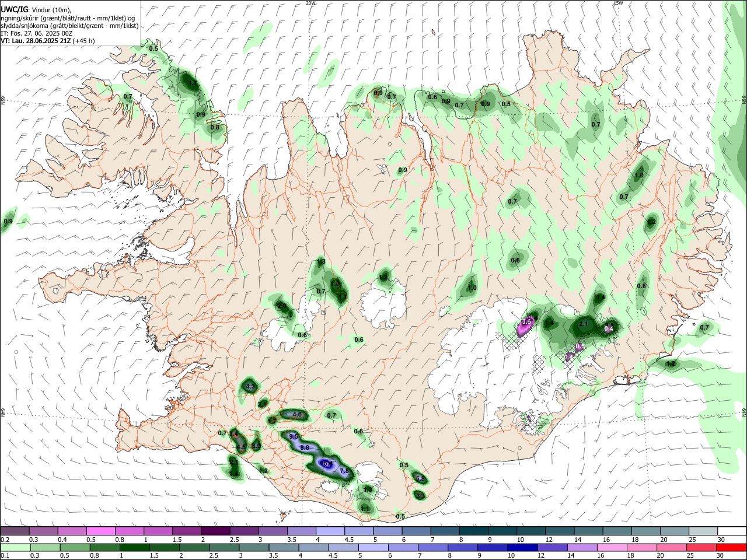Click the "IT: Fös. 27. 06. 2025 00Z" line
The width and height of the screenshot is (747, 560).
click(37, 33)
